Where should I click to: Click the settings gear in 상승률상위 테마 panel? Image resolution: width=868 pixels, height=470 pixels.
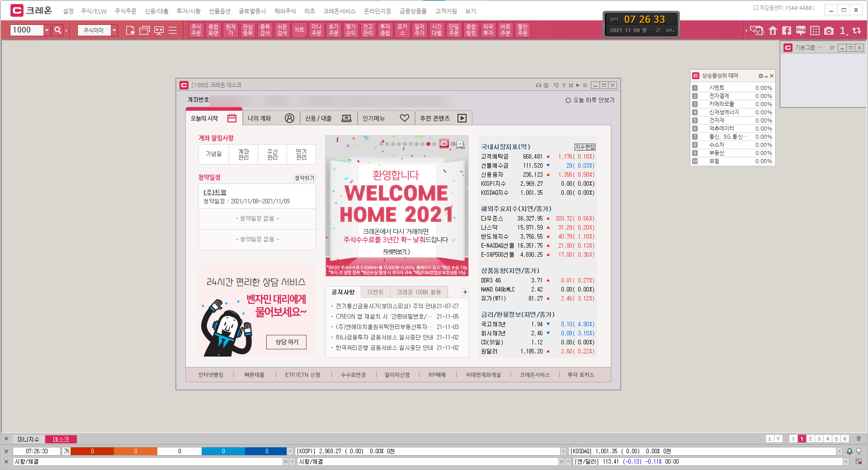pos(760,76)
